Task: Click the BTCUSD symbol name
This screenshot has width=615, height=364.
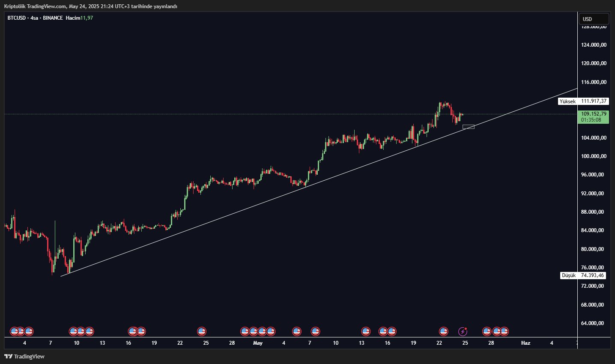Action: (17, 18)
